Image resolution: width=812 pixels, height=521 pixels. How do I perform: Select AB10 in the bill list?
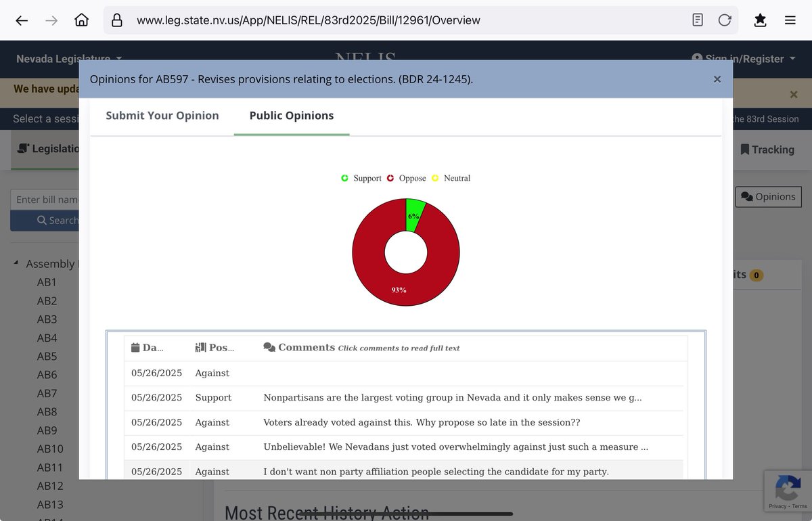[50, 449]
